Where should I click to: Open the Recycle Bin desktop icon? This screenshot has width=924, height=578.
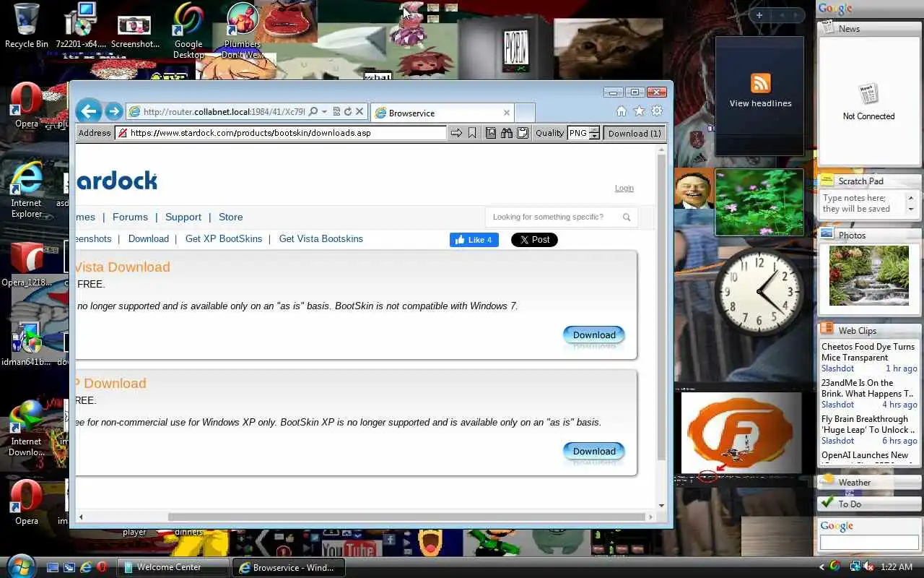(27, 26)
